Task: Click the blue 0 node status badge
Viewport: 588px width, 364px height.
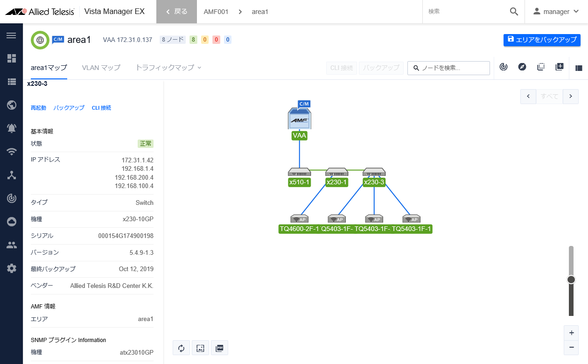Action: click(228, 40)
